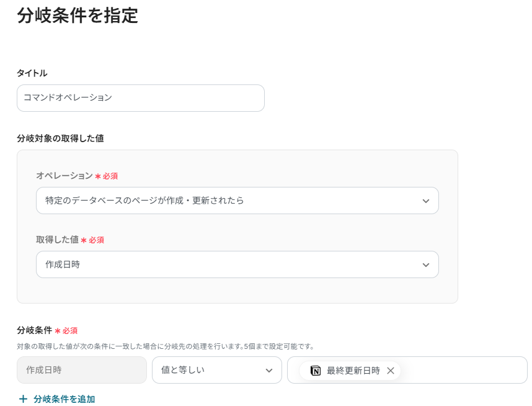
Task: Click the 分岐条件 必須 label
Action: pos(47,330)
